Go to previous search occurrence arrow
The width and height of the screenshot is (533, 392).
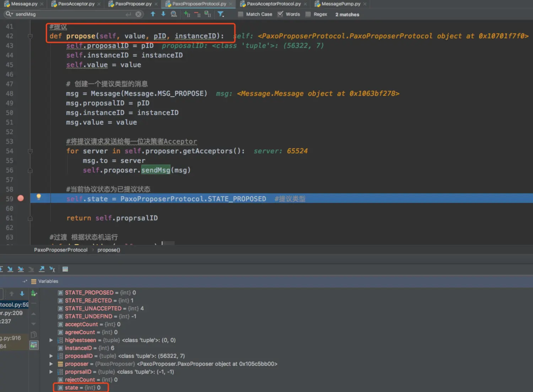click(x=153, y=14)
